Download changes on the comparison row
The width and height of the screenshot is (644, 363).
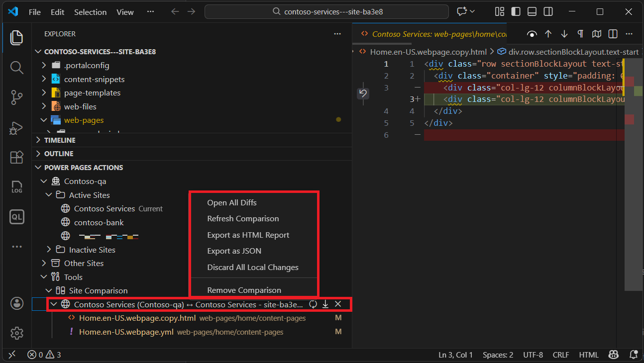click(325, 304)
